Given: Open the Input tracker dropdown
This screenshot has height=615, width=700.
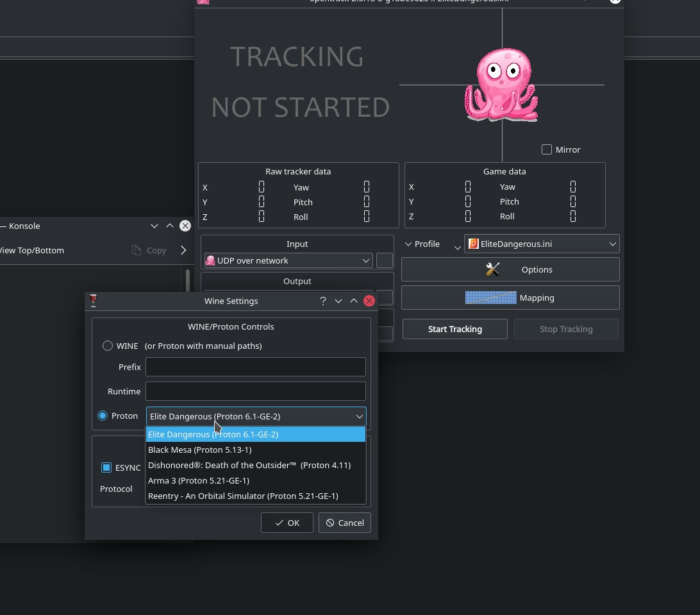Looking at the screenshot, I should [288, 260].
